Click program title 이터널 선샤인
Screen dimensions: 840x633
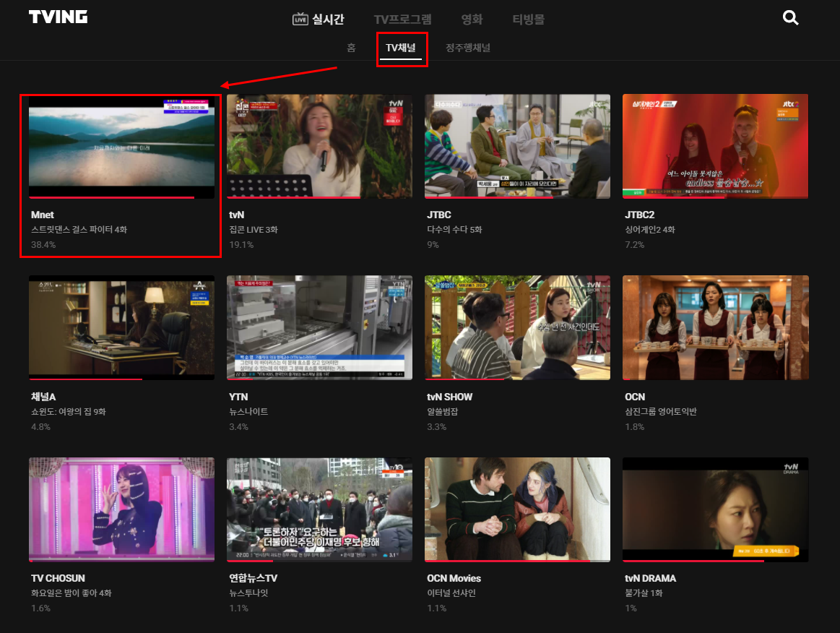(451, 593)
